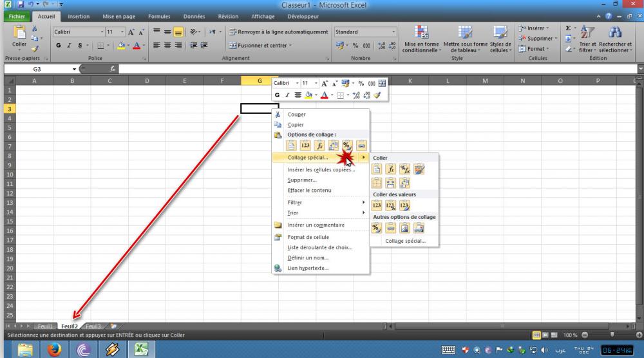Click the picture icon under Autres options de collage

click(404, 228)
